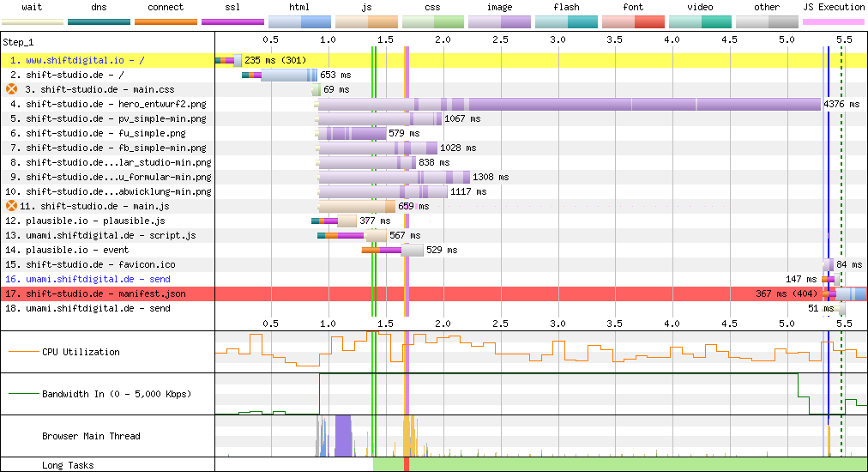Click the wait legend color swatch
The width and height of the screenshot is (868, 472).
click(33, 22)
